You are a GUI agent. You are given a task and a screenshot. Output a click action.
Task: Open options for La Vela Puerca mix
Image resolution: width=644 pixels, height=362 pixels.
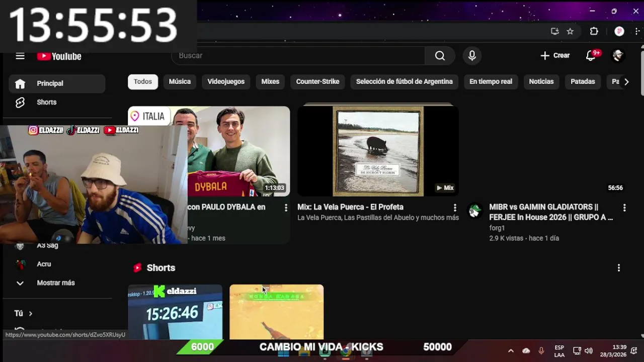(x=455, y=208)
